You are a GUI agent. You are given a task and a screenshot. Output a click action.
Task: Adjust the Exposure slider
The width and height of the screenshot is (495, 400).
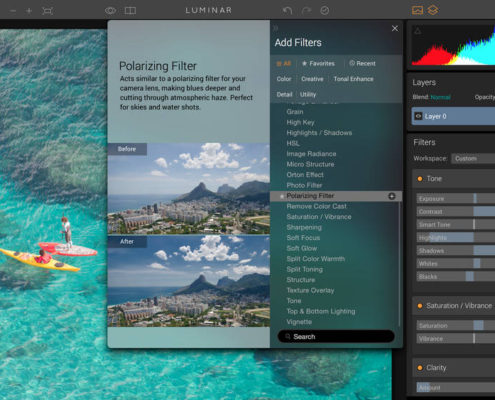(456, 199)
